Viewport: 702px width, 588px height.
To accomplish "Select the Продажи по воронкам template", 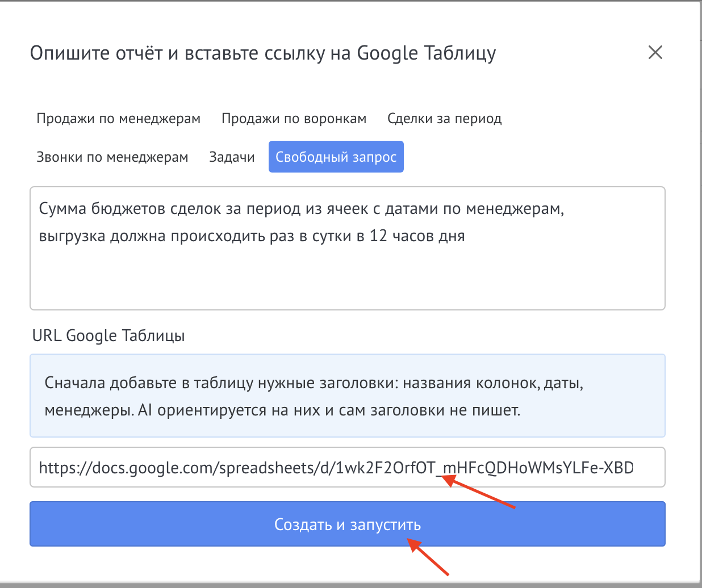I will (294, 119).
